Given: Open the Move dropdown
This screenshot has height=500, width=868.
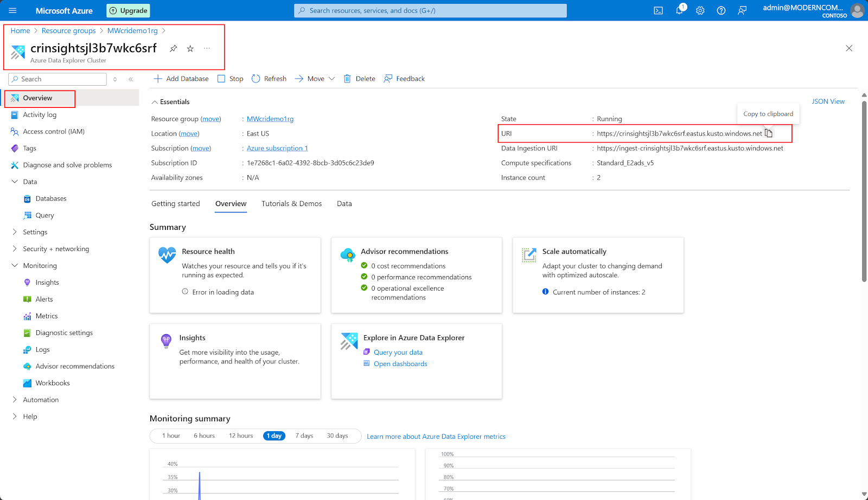Looking at the screenshot, I should tap(315, 79).
